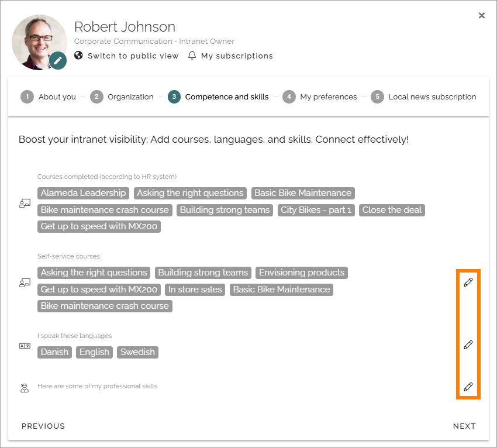Click the pencil icon on the profile photo

[58, 60]
